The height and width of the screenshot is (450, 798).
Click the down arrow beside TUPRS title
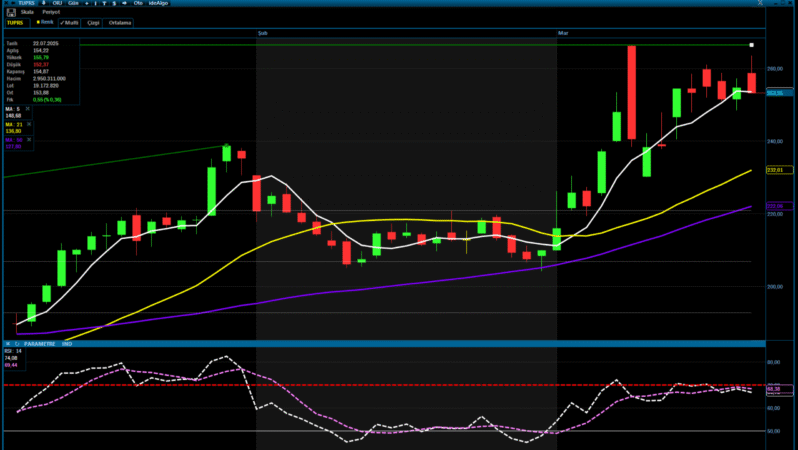(x=42, y=3)
